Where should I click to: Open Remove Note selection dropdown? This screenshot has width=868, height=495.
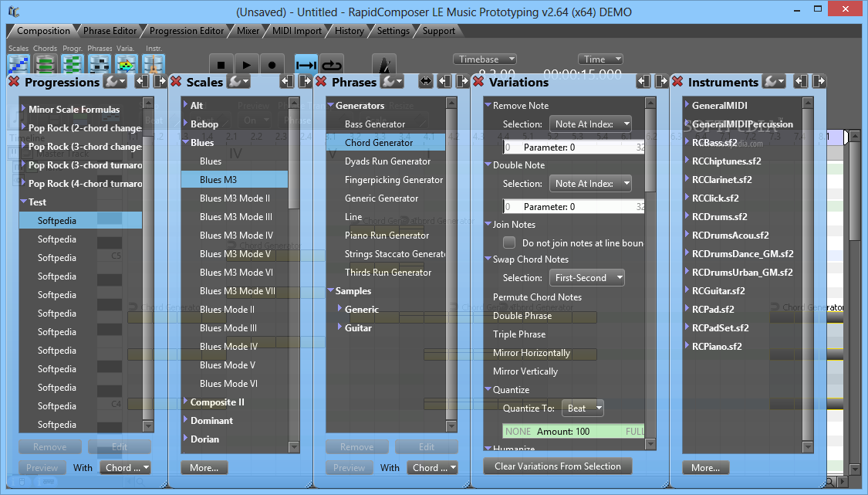click(x=590, y=124)
